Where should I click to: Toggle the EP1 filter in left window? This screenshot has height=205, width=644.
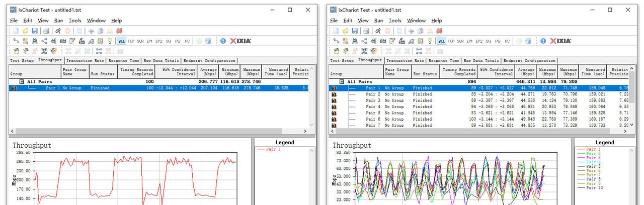click(x=149, y=41)
